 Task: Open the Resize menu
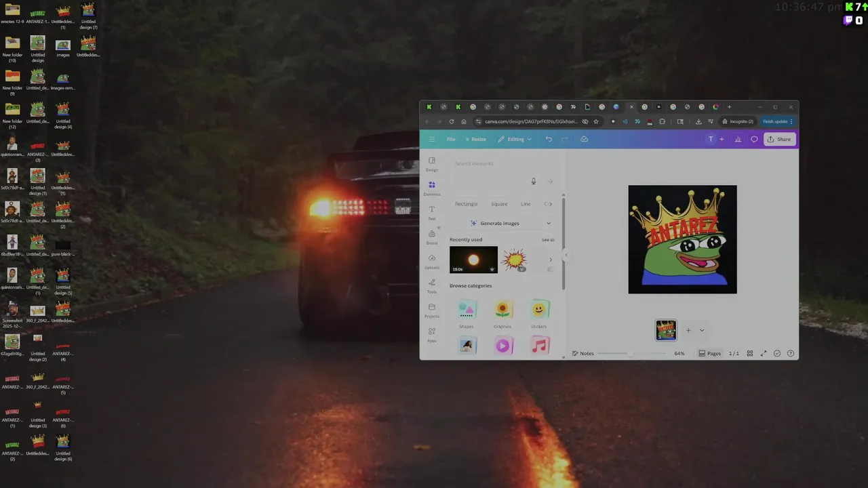(x=475, y=139)
